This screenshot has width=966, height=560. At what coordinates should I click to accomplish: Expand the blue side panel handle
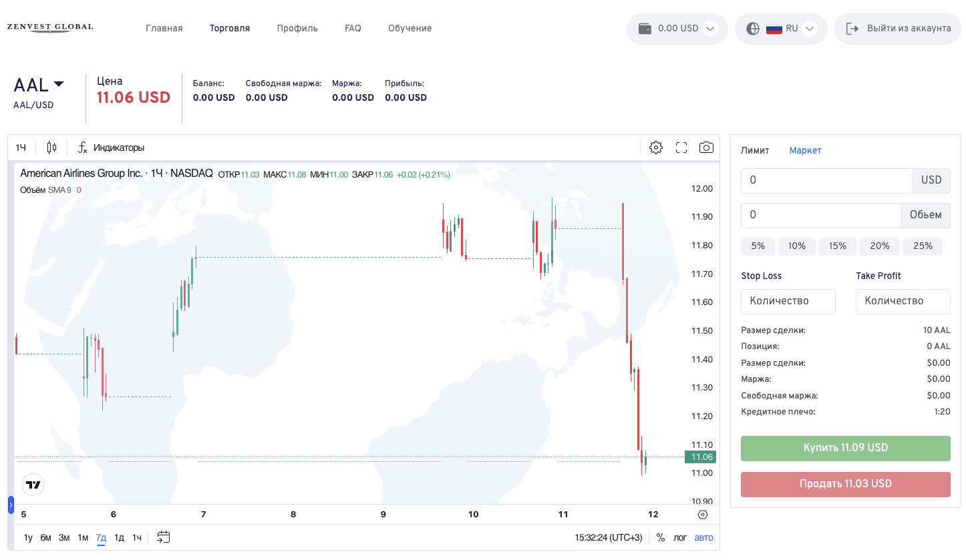pos(11,505)
